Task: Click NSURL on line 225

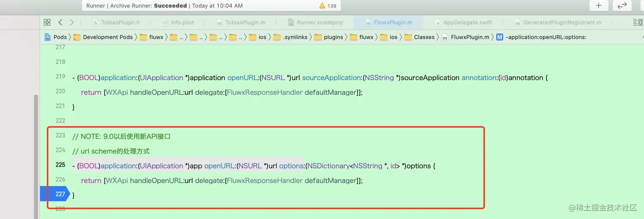Action: tap(250, 166)
